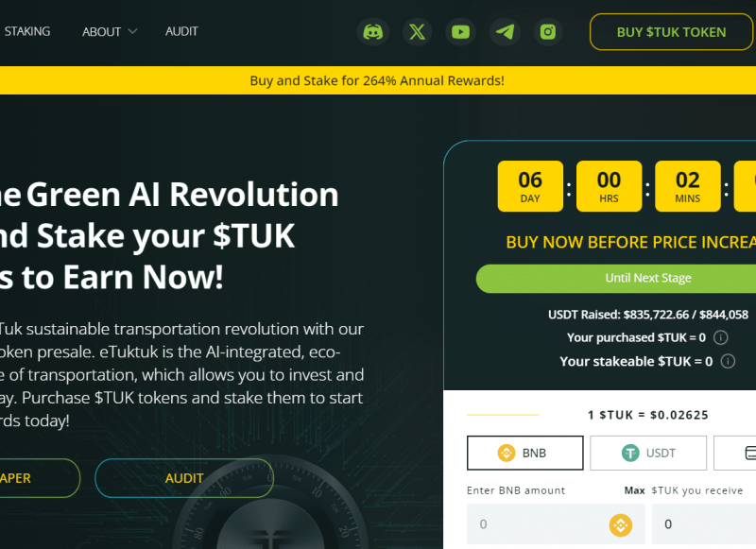Screen dimensions: 756x549
Task: Select USDT payment option
Action: 648,453
